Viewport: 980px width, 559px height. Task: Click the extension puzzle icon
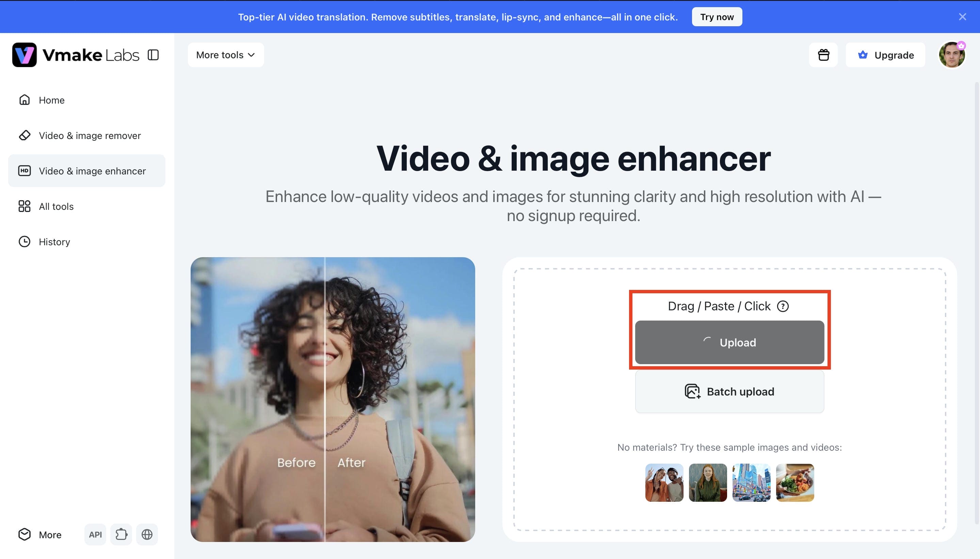pyautogui.click(x=121, y=534)
